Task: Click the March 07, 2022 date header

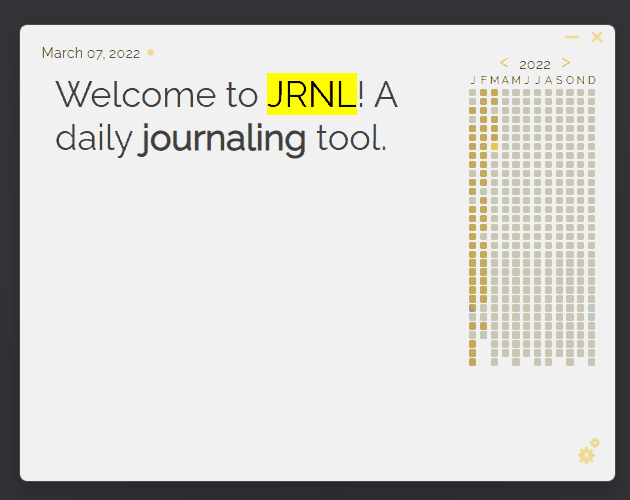Action: pyautogui.click(x=91, y=53)
